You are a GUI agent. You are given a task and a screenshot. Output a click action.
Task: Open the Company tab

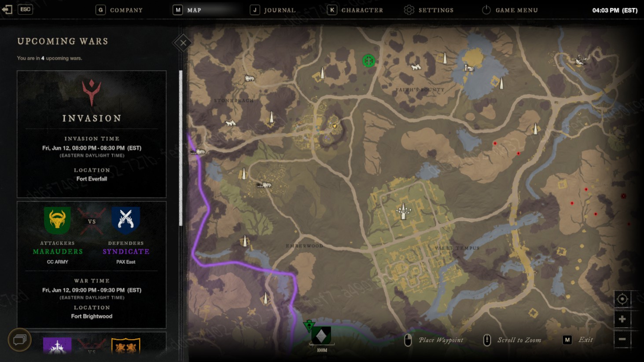pyautogui.click(x=119, y=10)
